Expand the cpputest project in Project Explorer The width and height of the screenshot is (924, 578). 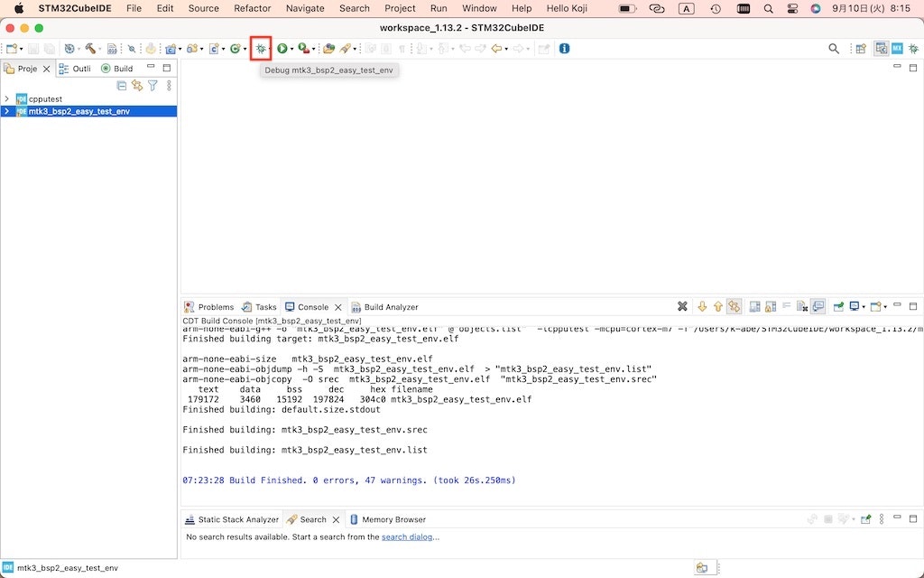(7, 98)
